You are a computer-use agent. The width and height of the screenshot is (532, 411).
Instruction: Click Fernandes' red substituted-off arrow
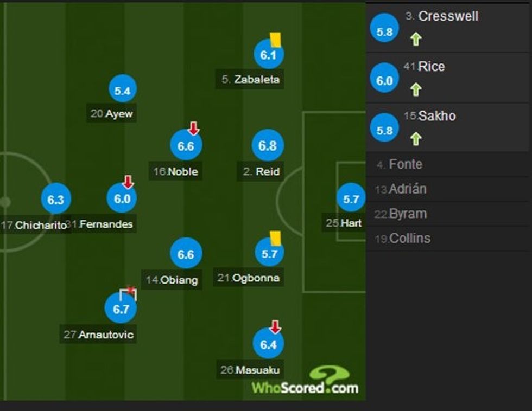coord(128,182)
